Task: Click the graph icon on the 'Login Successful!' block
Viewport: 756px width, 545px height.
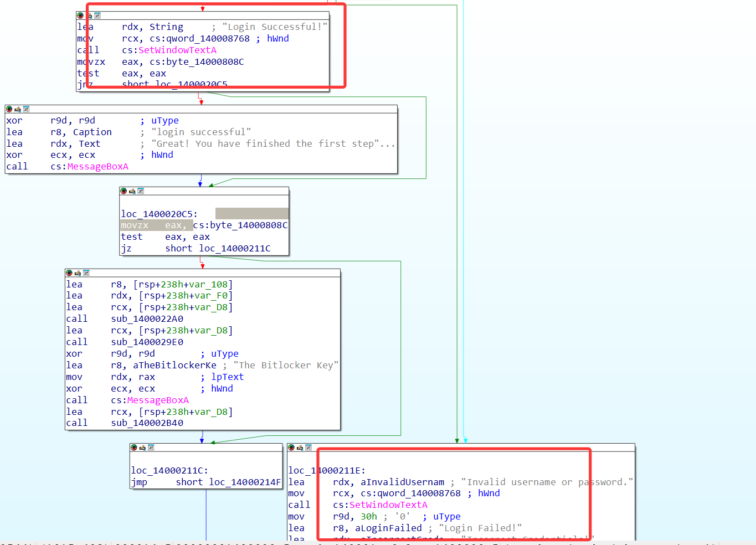Action: coord(97,16)
